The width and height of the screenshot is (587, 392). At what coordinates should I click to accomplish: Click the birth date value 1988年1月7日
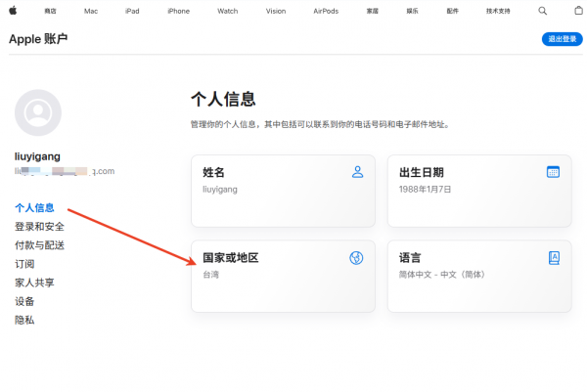425,190
